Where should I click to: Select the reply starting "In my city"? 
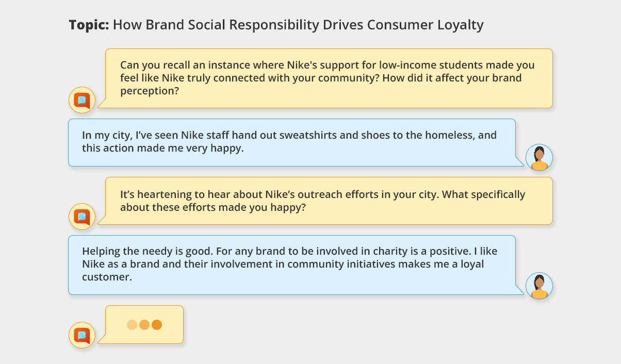(291, 142)
